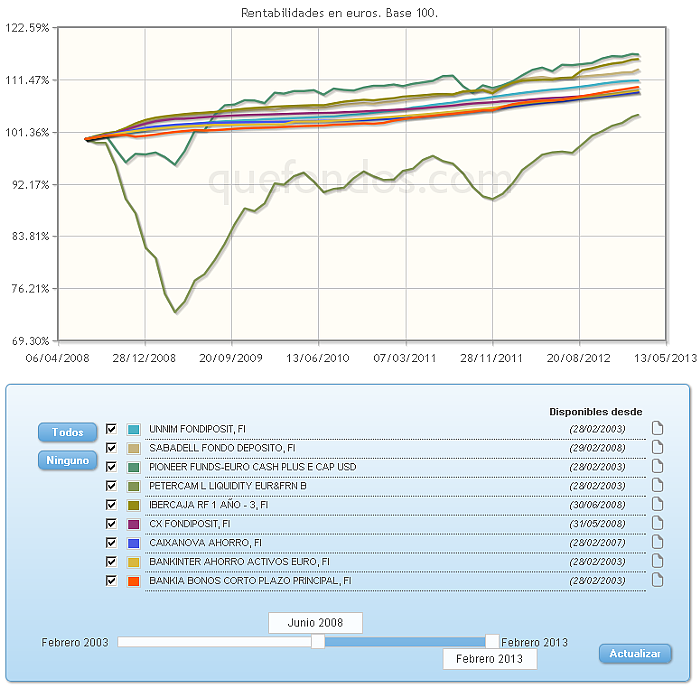Disable the CX FONDIPOSIT, FI checkbox
Image resolution: width=700 pixels, height=687 pixels.
111,524
